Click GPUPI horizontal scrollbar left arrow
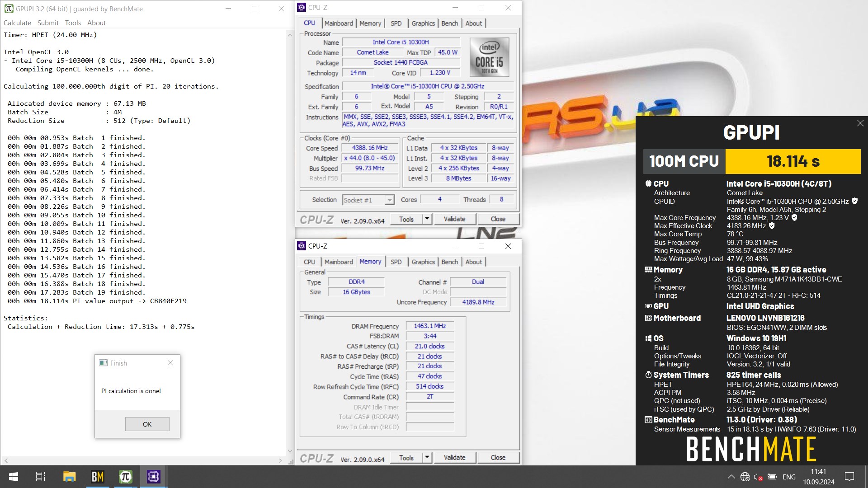868x488 pixels. 6,460
